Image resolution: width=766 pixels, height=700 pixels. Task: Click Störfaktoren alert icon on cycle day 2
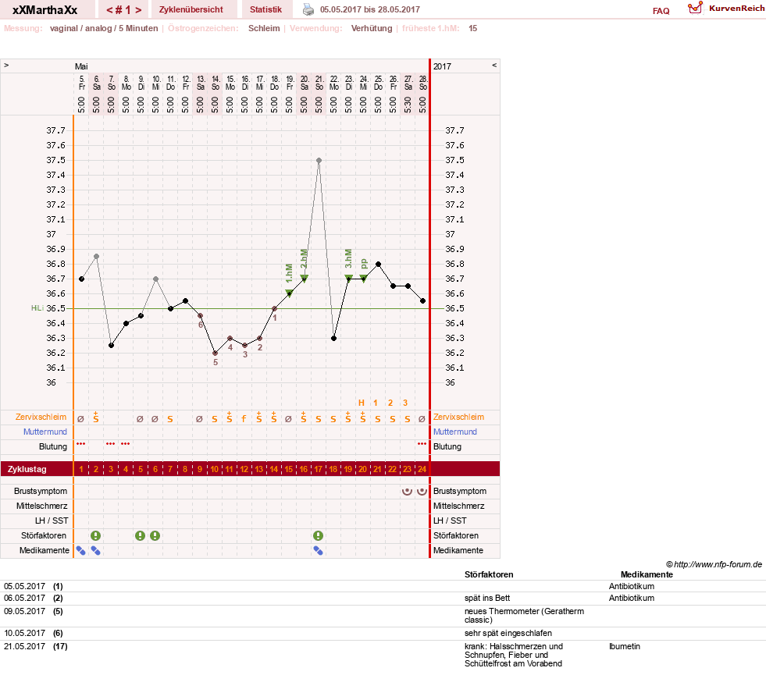(x=96, y=535)
